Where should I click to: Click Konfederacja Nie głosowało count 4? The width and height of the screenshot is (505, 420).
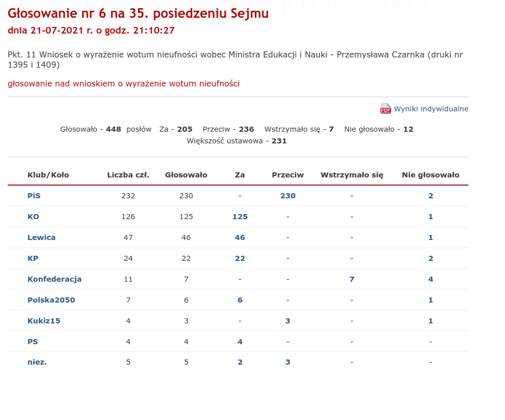coord(431,279)
